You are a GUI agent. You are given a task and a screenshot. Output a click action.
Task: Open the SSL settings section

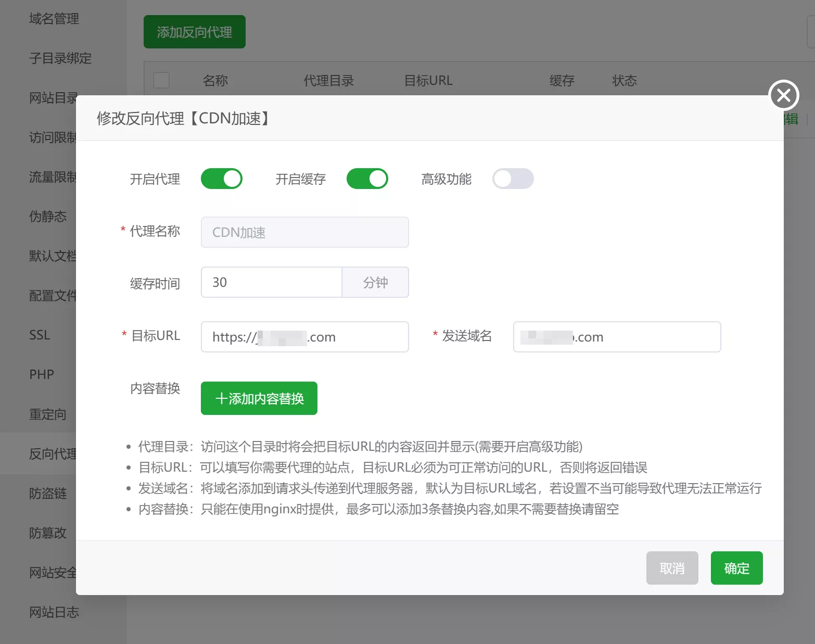click(40, 335)
